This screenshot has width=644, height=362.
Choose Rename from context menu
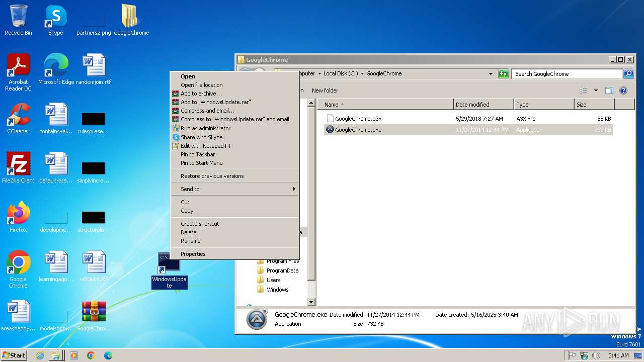click(x=234, y=241)
